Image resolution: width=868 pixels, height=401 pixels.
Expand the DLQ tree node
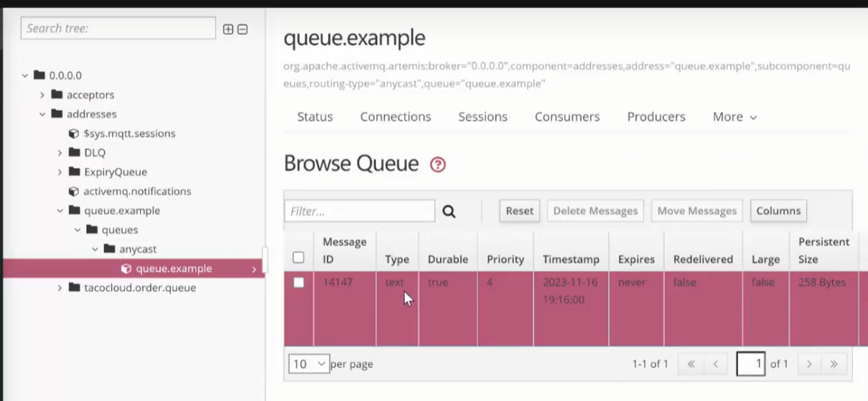pyautogui.click(x=60, y=153)
